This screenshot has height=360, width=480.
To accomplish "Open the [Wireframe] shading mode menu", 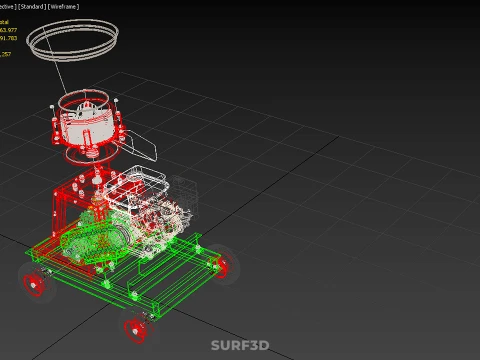I will pos(63,7).
